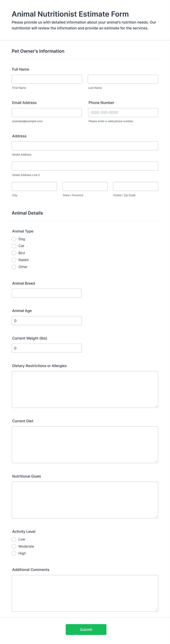
Task: Focus the City input box
Action: coord(34,187)
